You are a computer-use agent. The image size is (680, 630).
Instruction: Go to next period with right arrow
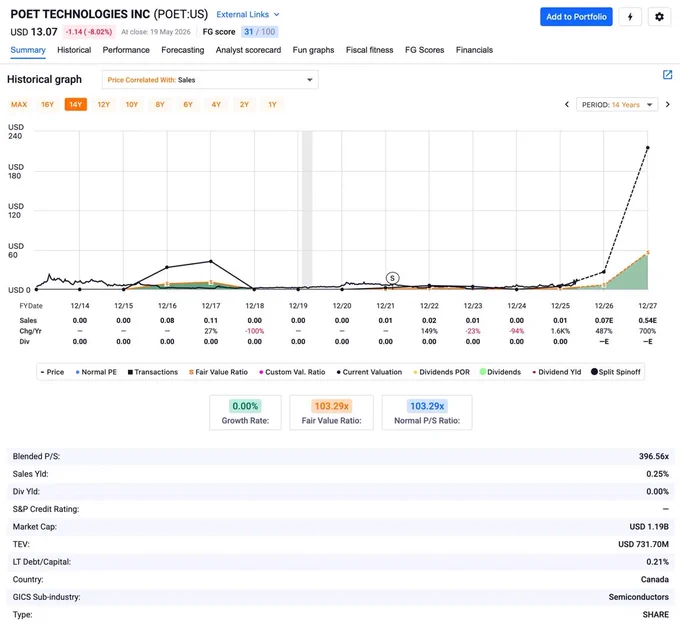click(x=667, y=104)
